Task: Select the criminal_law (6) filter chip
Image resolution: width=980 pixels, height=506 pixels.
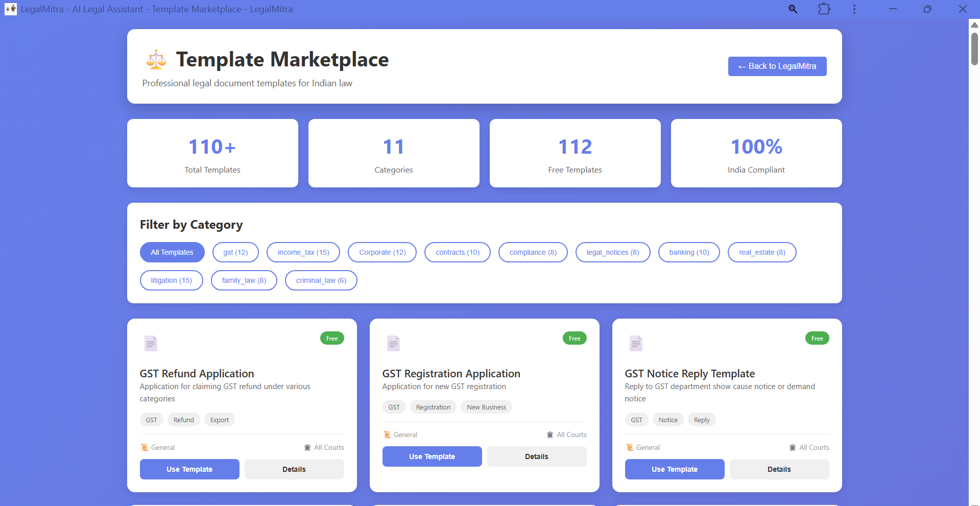Action: pyautogui.click(x=321, y=280)
